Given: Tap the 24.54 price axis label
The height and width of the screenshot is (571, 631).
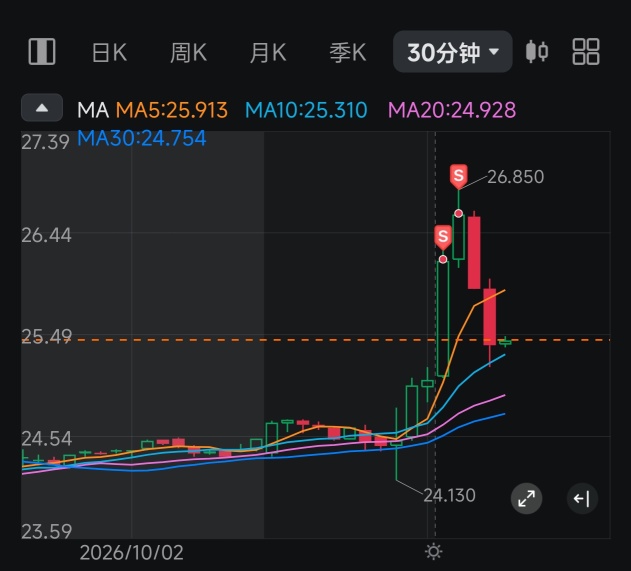Looking at the screenshot, I should coord(46,438).
